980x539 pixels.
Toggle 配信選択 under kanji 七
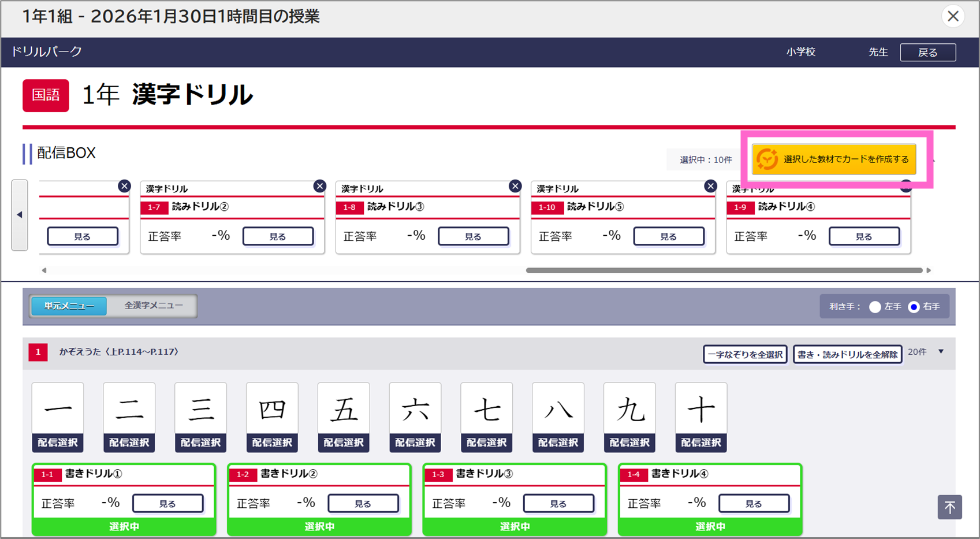coord(486,443)
